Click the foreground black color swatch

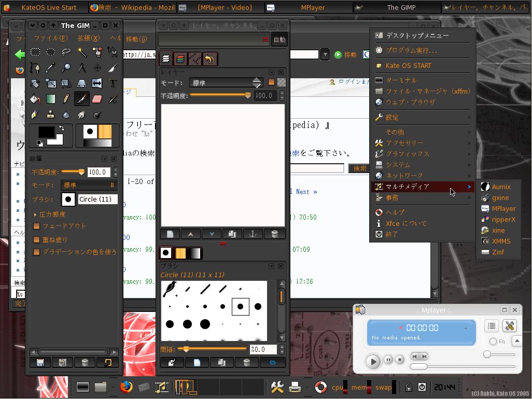click(47, 133)
